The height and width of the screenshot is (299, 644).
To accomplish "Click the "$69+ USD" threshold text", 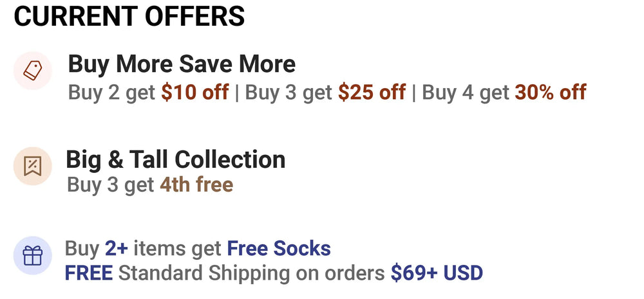I will point(437,273).
